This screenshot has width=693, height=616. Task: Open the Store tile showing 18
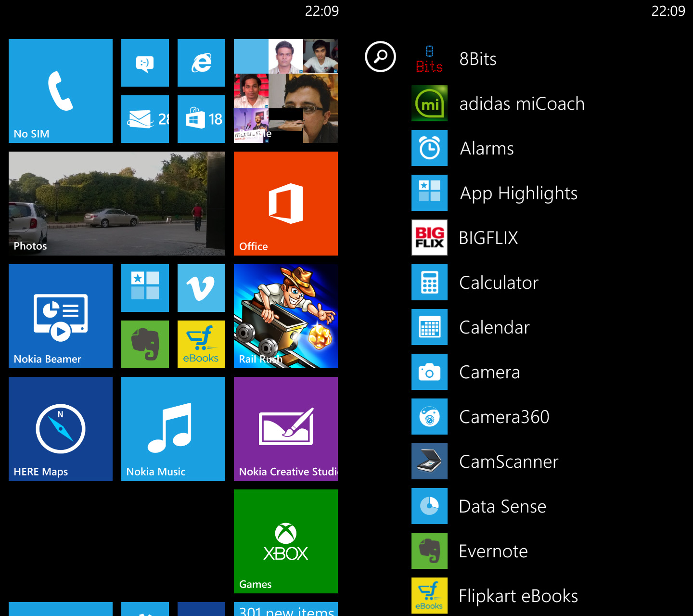click(x=201, y=119)
